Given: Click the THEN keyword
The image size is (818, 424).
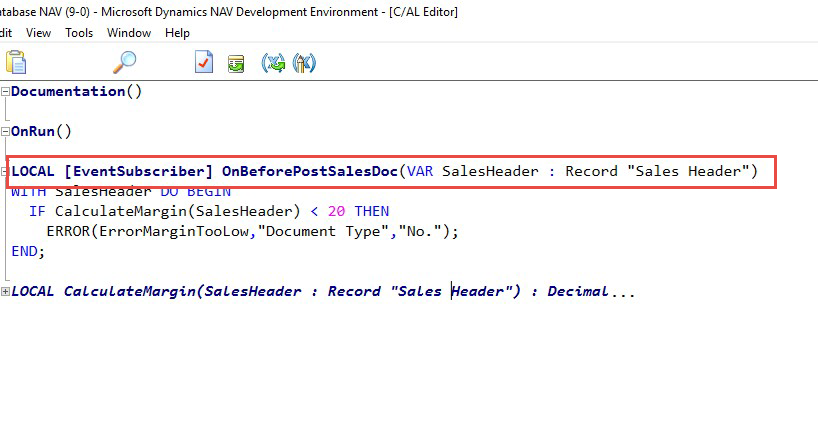Looking at the screenshot, I should (x=371, y=211).
